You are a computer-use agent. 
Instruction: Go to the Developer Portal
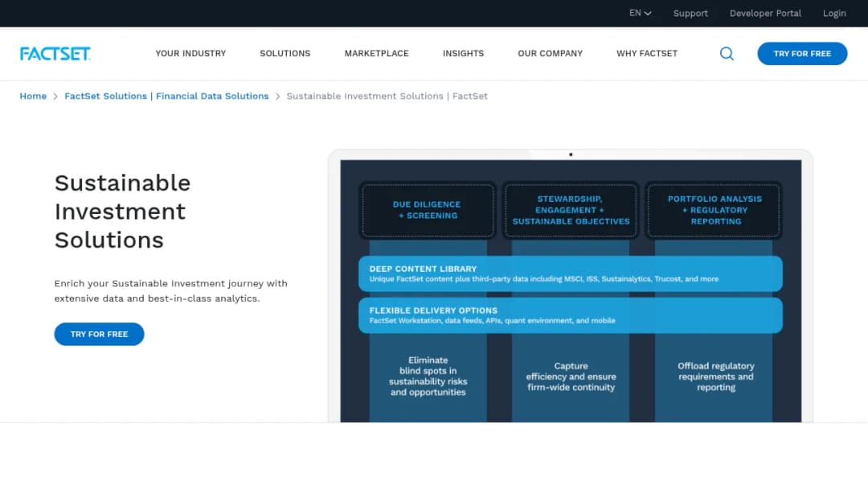tap(765, 14)
